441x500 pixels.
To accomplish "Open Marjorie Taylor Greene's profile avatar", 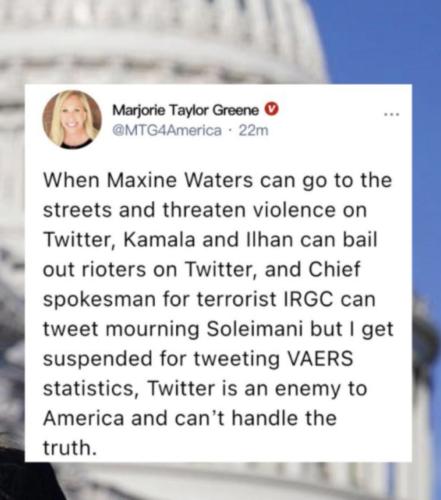I will 72,119.
